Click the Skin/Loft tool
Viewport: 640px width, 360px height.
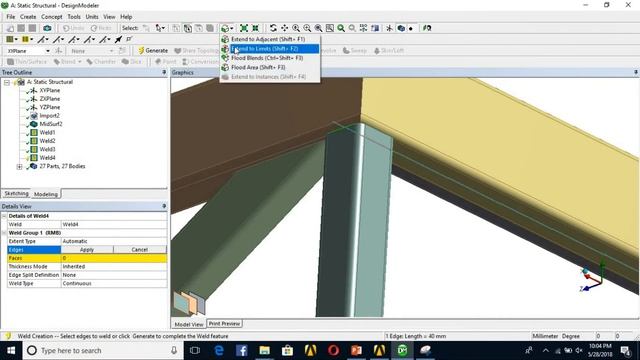pos(389,51)
